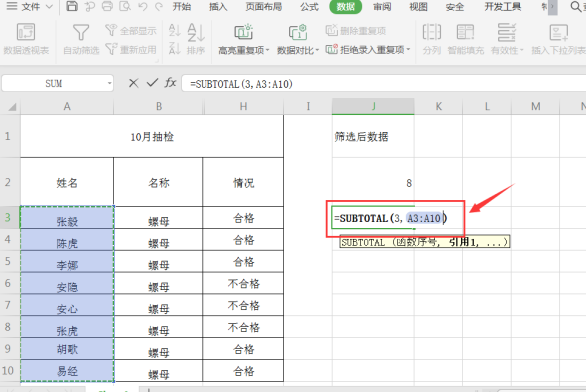Switch to the 安全 tab
This screenshot has height=392, width=586.
point(455,6)
